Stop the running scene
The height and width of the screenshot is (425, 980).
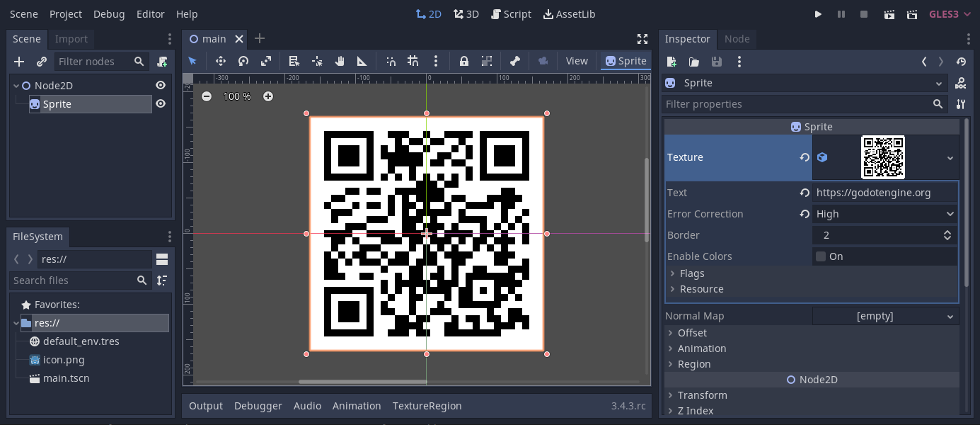click(864, 14)
